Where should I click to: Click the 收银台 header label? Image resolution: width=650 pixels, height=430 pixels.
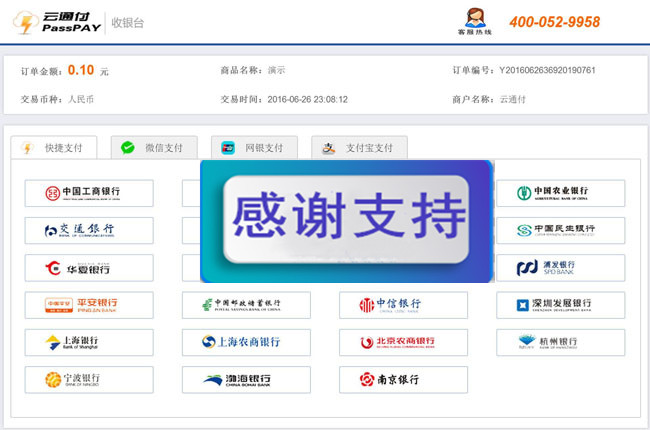(x=128, y=23)
